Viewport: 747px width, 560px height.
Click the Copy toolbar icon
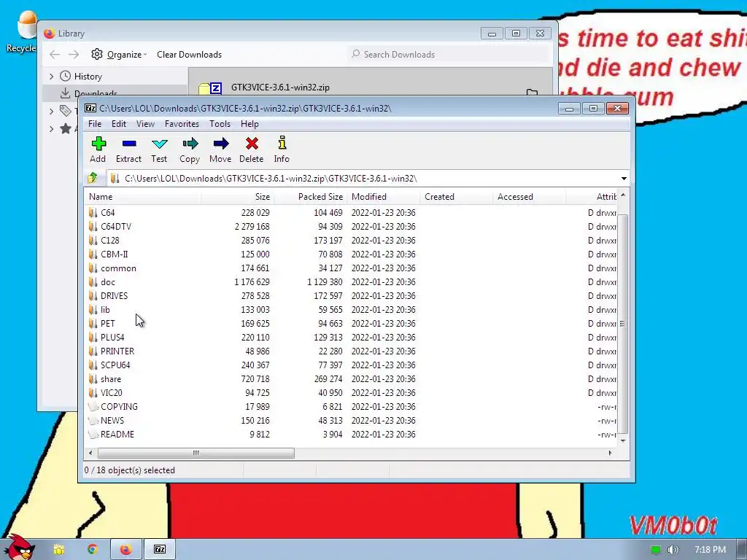[x=190, y=144]
